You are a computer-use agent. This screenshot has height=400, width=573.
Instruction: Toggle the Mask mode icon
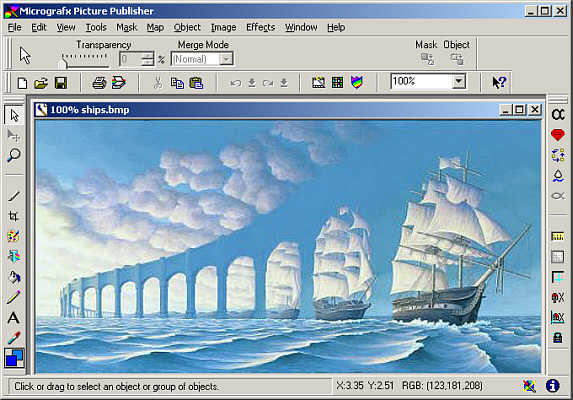tap(427, 59)
